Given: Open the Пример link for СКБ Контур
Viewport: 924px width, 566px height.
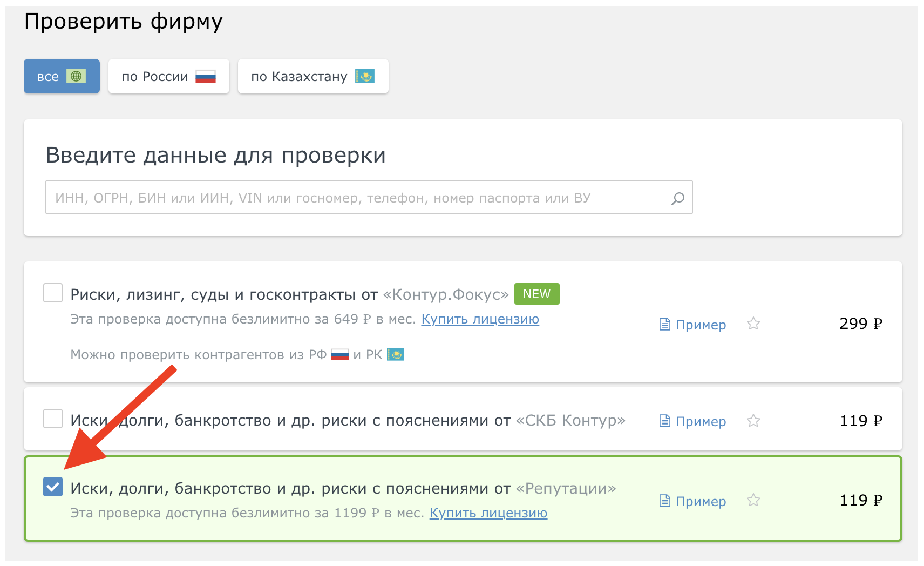Looking at the screenshot, I should point(701,421).
